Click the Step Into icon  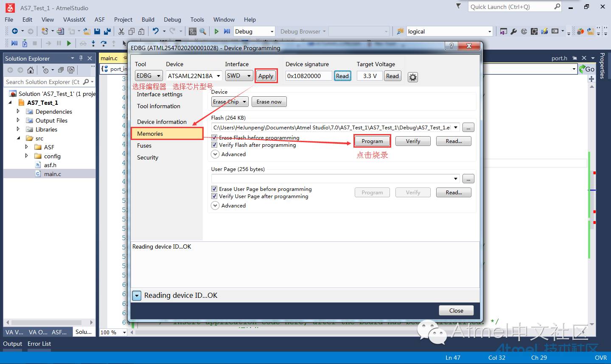[93, 43]
